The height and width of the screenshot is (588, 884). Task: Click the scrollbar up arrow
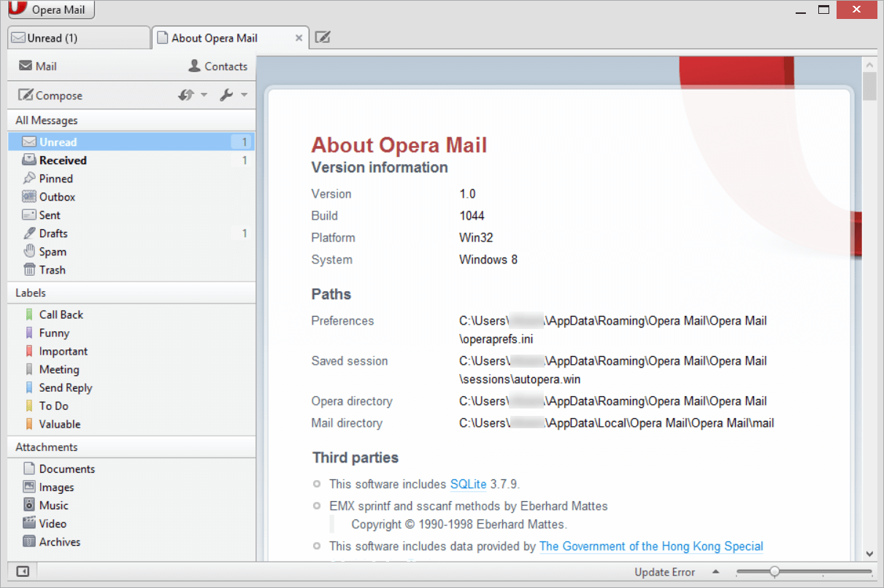tap(869, 65)
